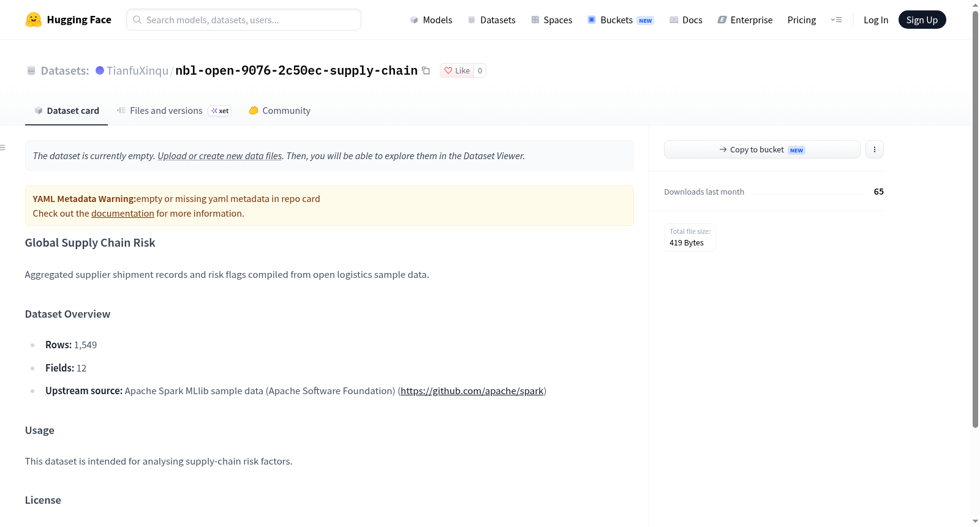Click the Downloads last month value 65
The height and width of the screenshot is (527, 980).
[878, 192]
